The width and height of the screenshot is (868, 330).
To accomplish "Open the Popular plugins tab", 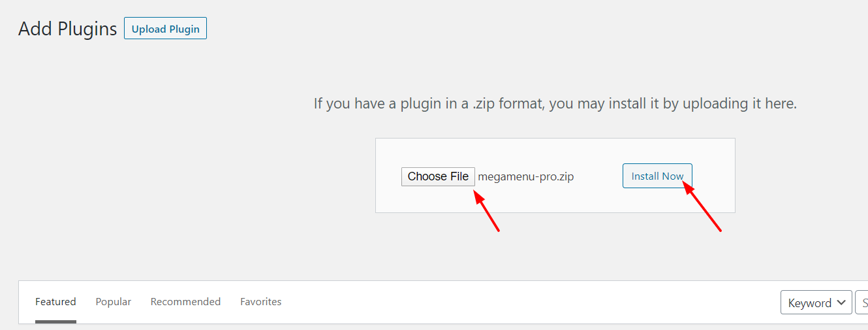I will coord(114,301).
